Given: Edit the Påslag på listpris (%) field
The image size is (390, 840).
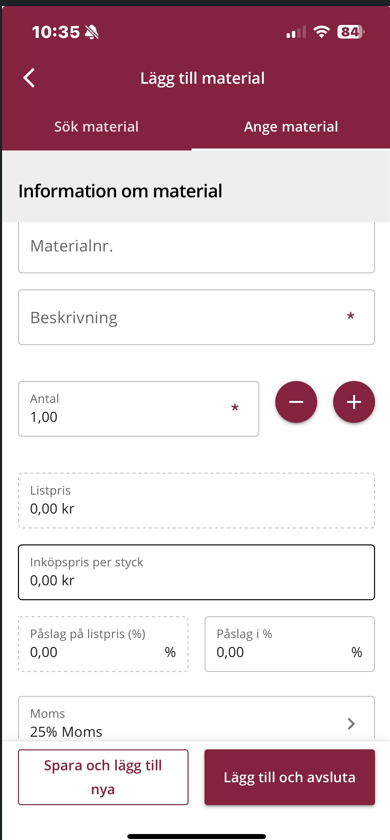Looking at the screenshot, I should [x=103, y=644].
